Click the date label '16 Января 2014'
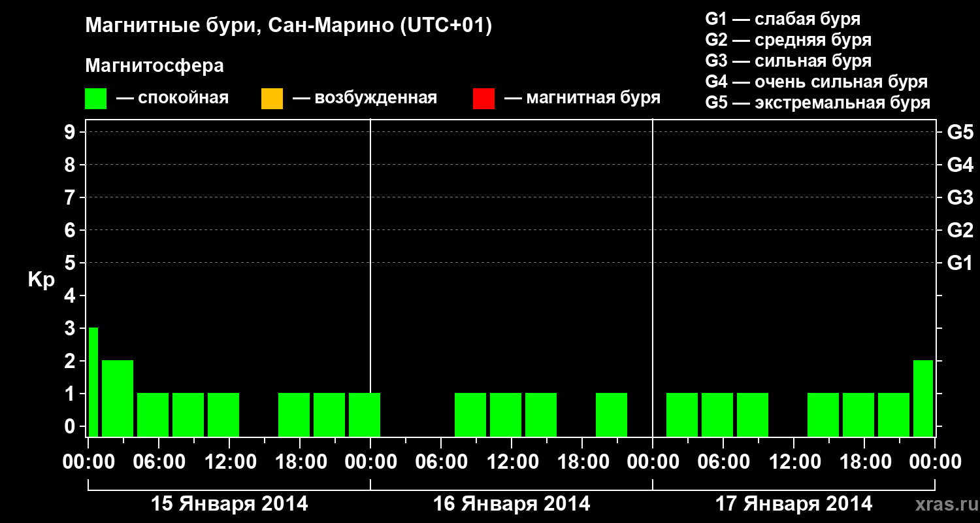This screenshot has height=523, width=980. (x=512, y=504)
